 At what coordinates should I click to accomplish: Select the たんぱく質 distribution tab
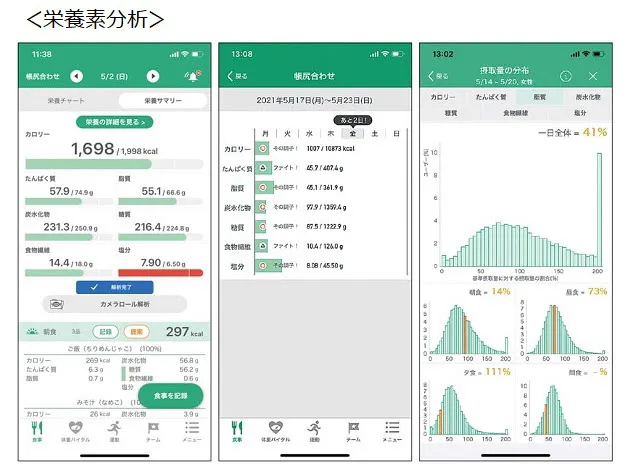point(491,97)
